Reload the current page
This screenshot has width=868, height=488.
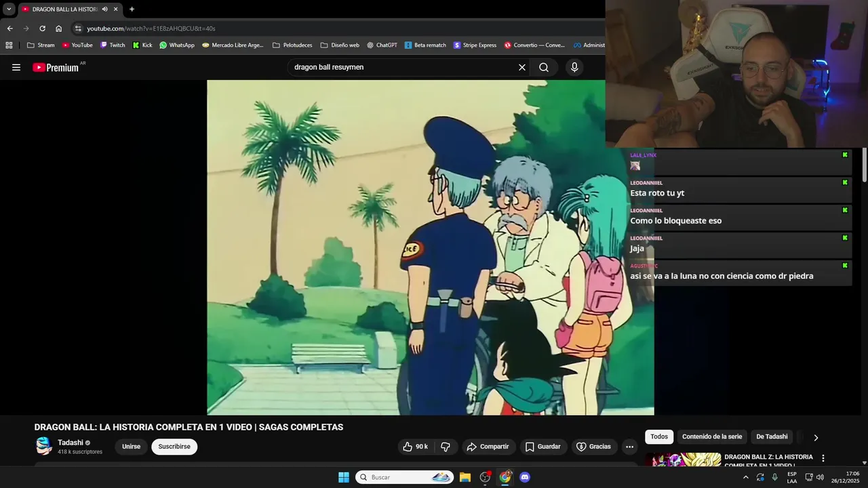(42, 28)
